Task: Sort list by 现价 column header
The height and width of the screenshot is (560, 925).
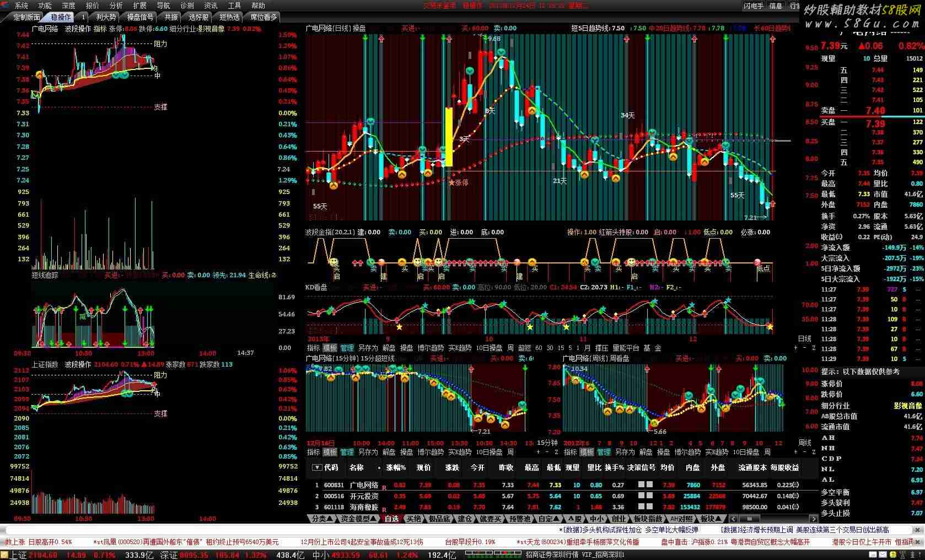Action: pyautogui.click(x=423, y=467)
